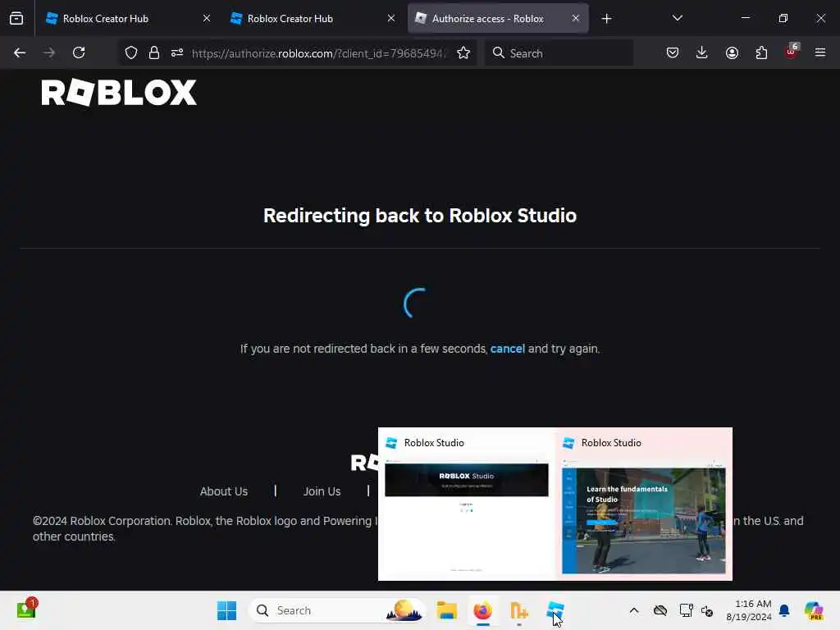Click the OneDrive cloud tray icon
Screen dimensions: 840x630
pos(660,610)
